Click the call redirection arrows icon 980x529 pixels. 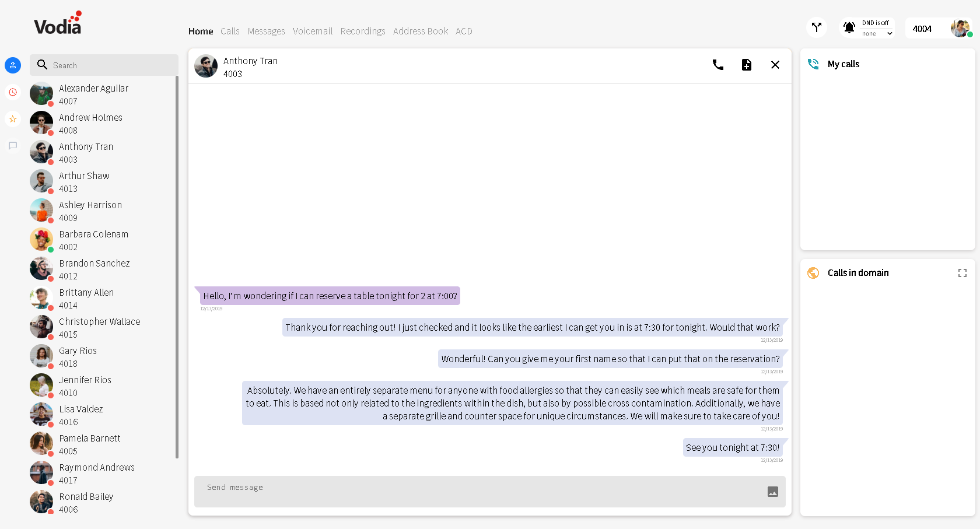point(817,27)
